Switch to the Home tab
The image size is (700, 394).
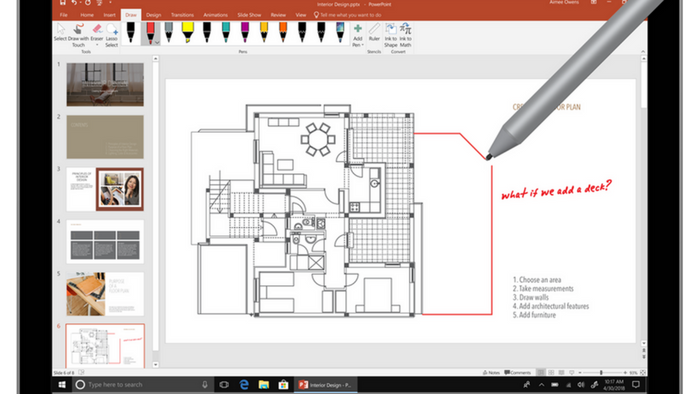pos(87,15)
